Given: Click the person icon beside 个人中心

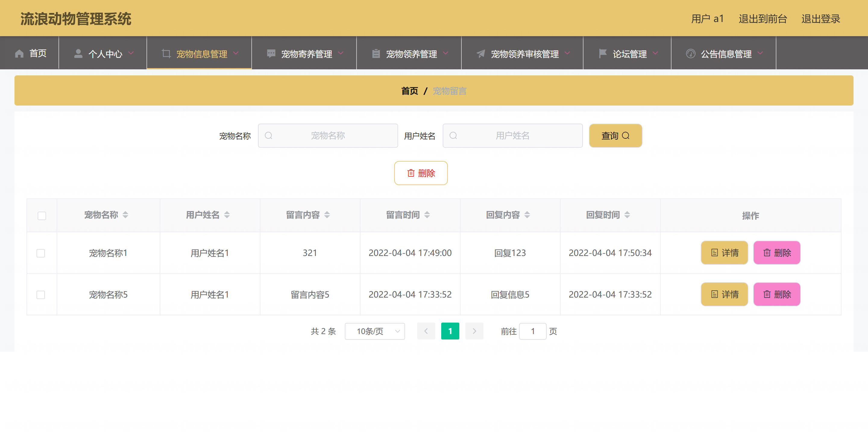Looking at the screenshot, I should [x=78, y=54].
